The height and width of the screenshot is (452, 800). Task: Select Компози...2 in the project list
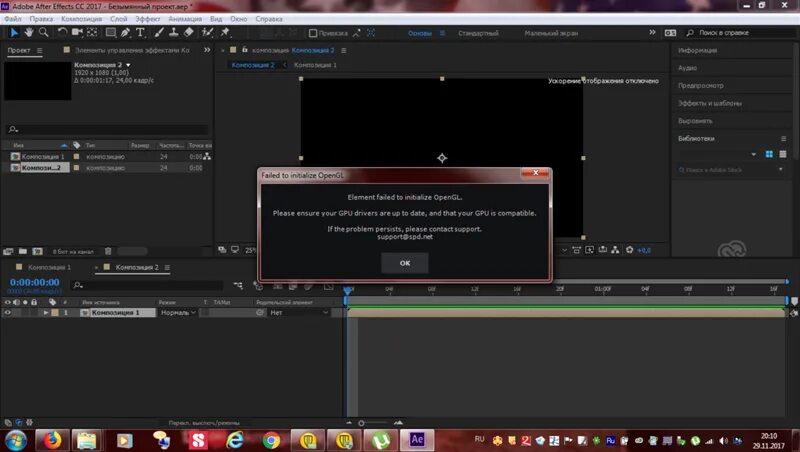[41, 168]
